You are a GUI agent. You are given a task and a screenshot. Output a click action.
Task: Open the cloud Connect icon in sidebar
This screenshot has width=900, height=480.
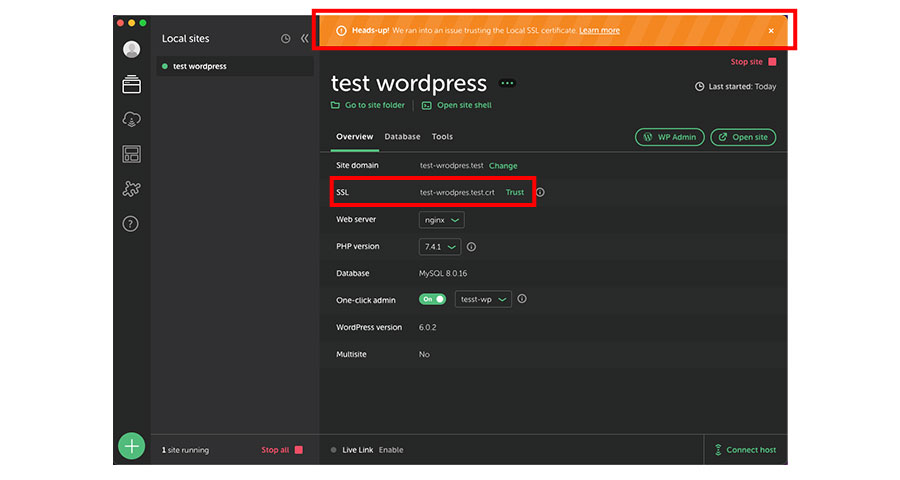point(131,119)
